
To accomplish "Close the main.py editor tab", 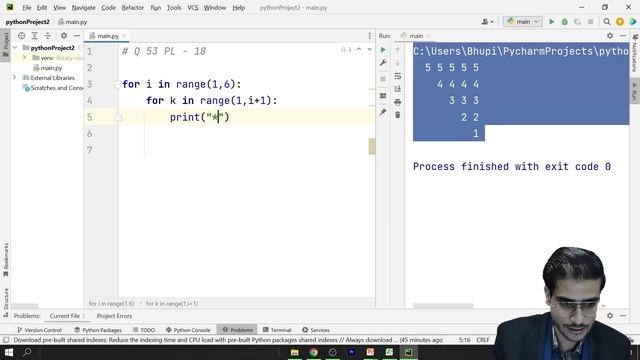I will point(124,36).
